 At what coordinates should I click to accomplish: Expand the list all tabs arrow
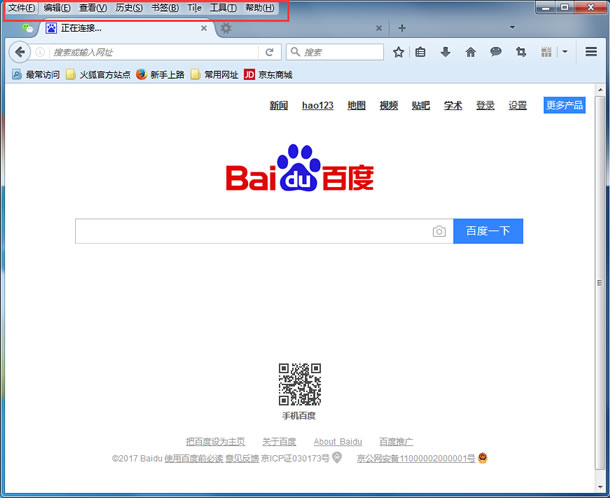512,27
